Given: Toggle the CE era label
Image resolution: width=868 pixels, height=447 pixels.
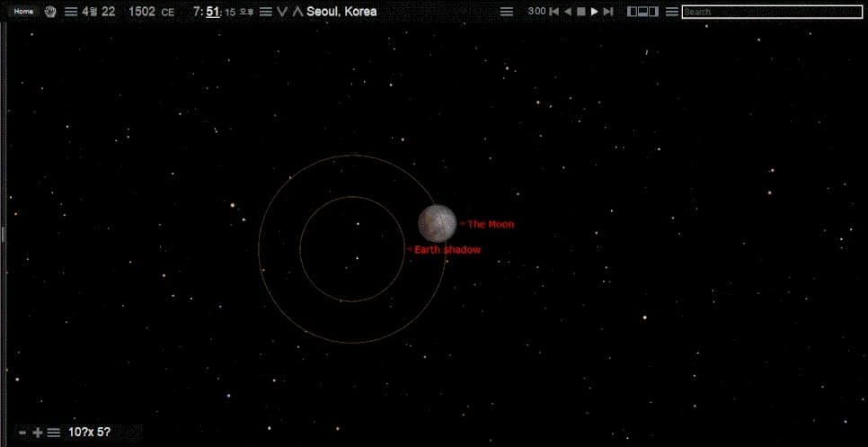Looking at the screenshot, I should tap(168, 13).
